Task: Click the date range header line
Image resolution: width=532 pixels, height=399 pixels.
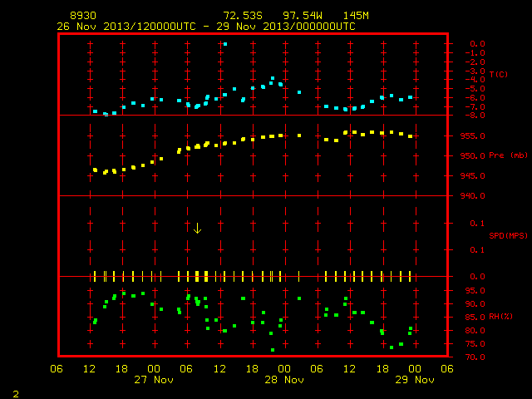Action: pos(206,27)
